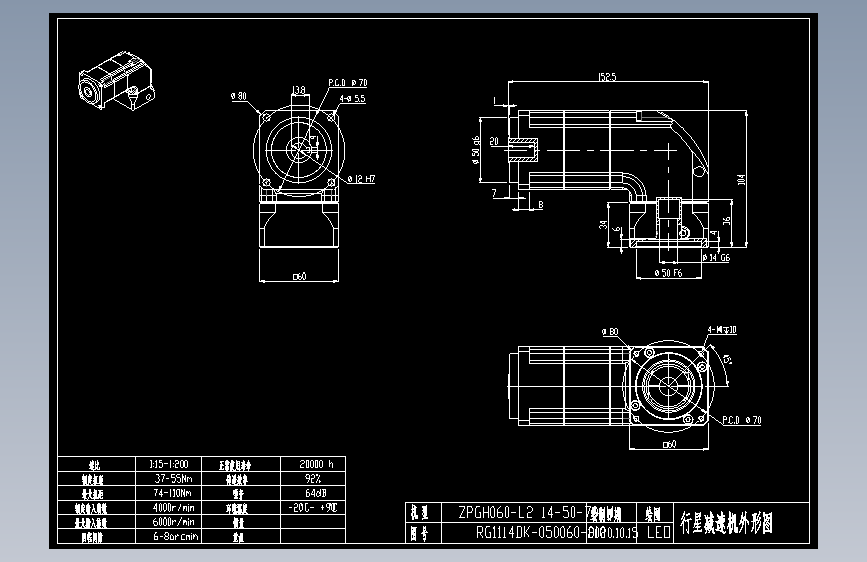Click the 4-ø 5.5 hole callout
The height and width of the screenshot is (562, 867).
pos(352,98)
